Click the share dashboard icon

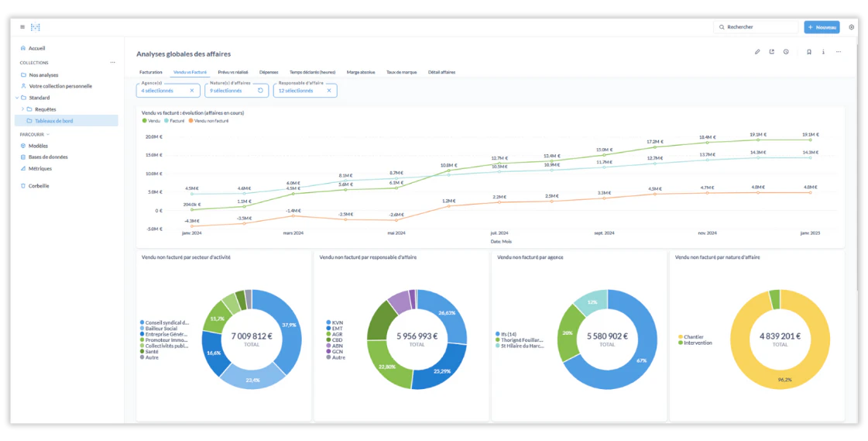click(x=772, y=52)
